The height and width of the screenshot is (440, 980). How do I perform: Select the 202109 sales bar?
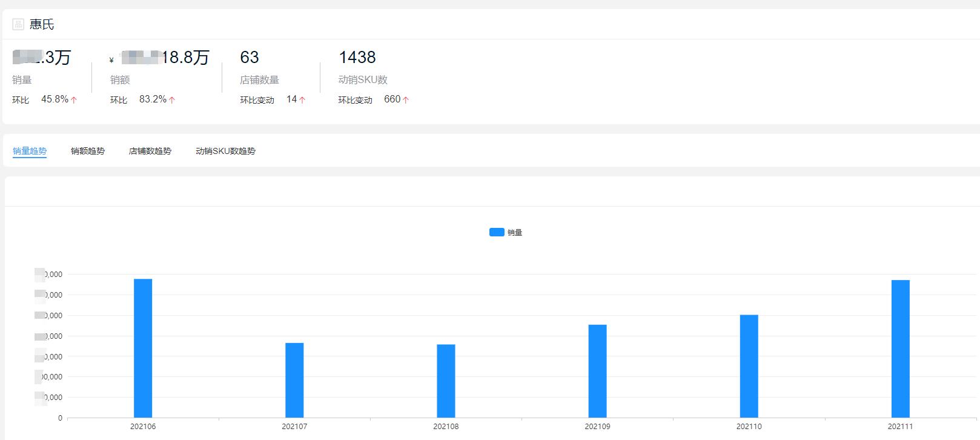(x=597, y=371)
